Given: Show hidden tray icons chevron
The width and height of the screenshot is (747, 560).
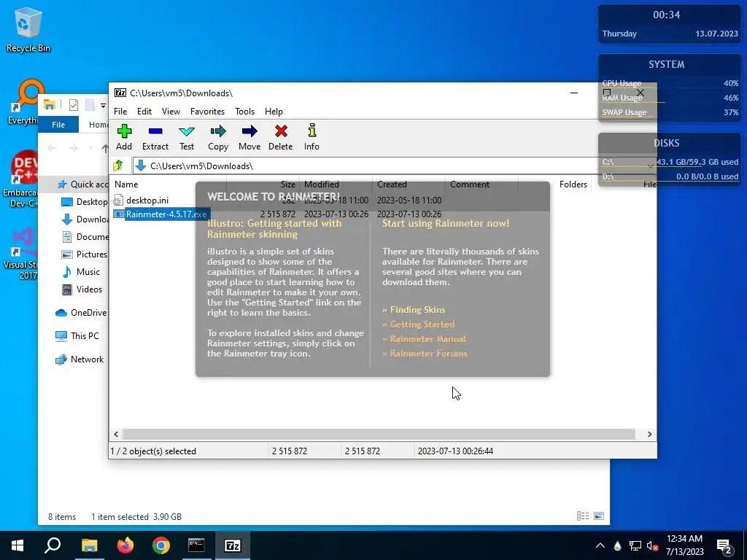Looking at the screenshot, I should point(600,545).
